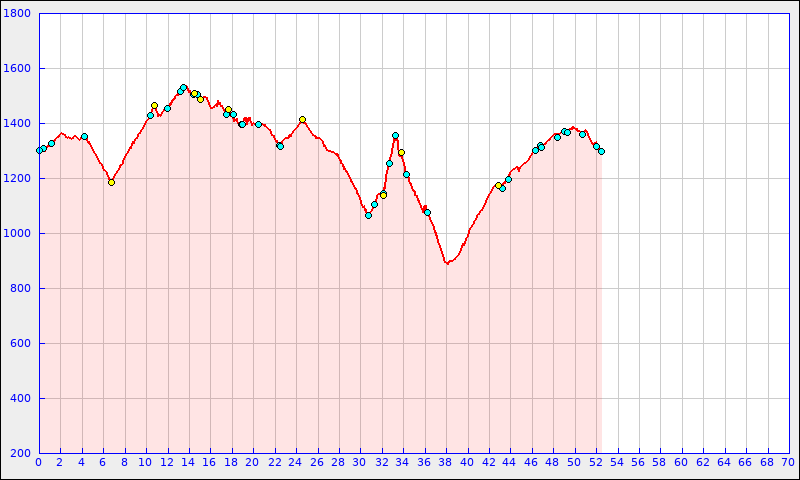The width and height of the screenshot is (800, 480).
Task: Select the cyan marker near km 51
Action: [x=582, y=134]
